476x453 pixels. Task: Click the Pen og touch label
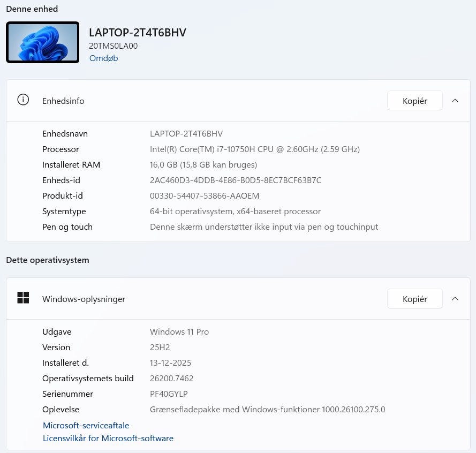67,227
